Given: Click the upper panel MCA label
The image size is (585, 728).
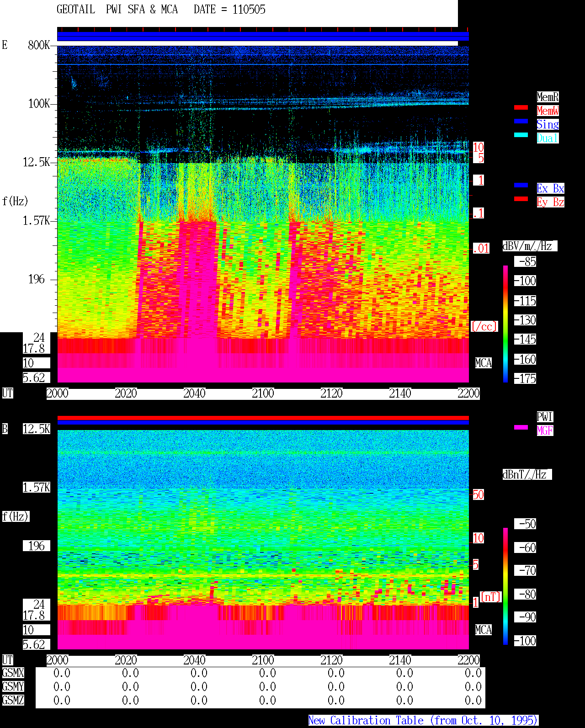Looking at the screenshot, I should point(484,363).
